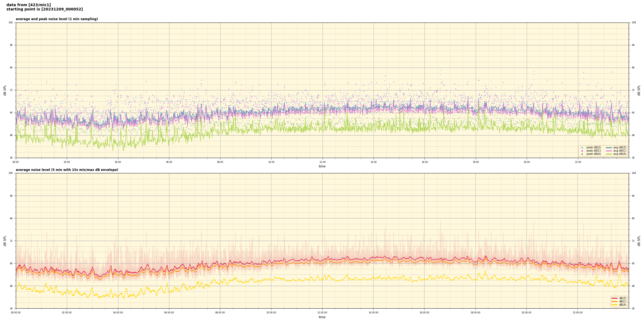Viewport: 644px width, 322px height.
Task: Click the peak dB(A) legend marker
Action: [582, 154]
